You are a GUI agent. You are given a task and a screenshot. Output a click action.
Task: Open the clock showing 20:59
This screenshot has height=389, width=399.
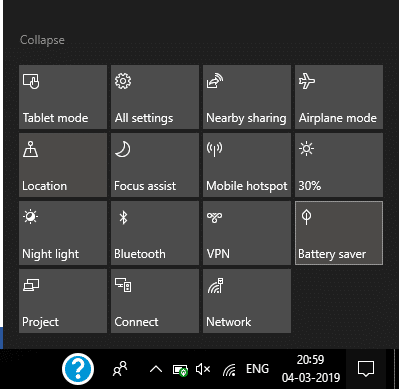click(x=311, y=369)
